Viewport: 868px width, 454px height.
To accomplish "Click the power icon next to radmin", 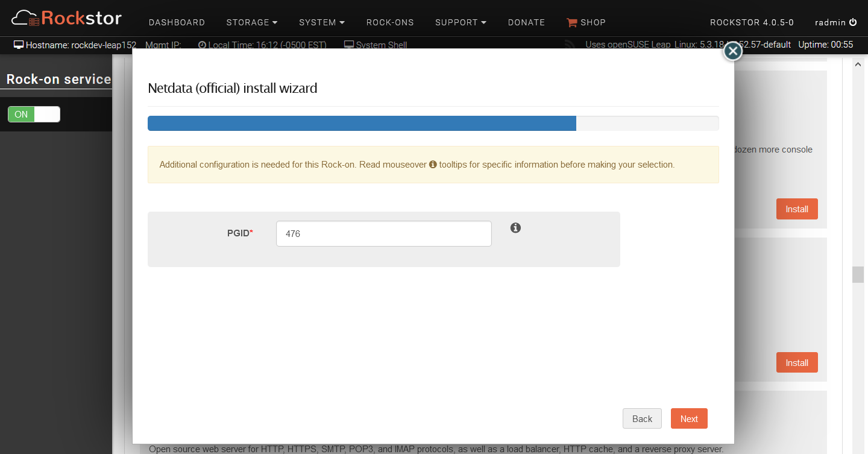I will [853, 22].
